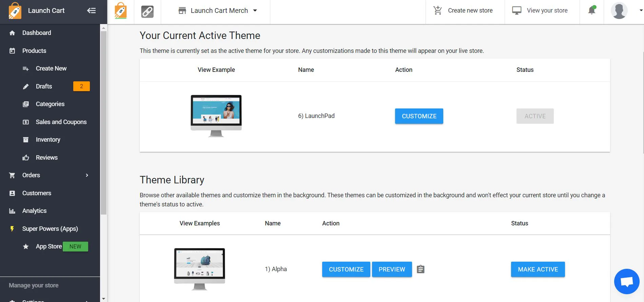Click the storefront icon beside Launch Cart Merch
The height and width of the screenshot is (302, 644).
pyautogui.click(x=182, y=11)
